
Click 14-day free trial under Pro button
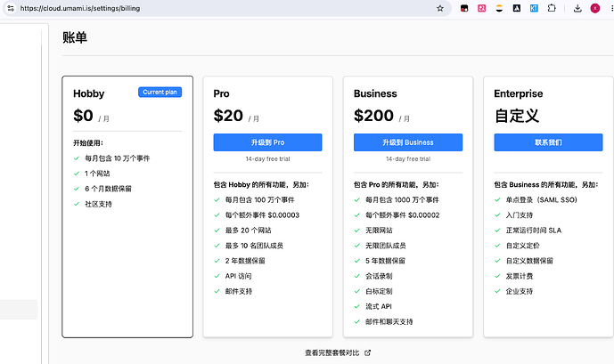pos(268,159)
